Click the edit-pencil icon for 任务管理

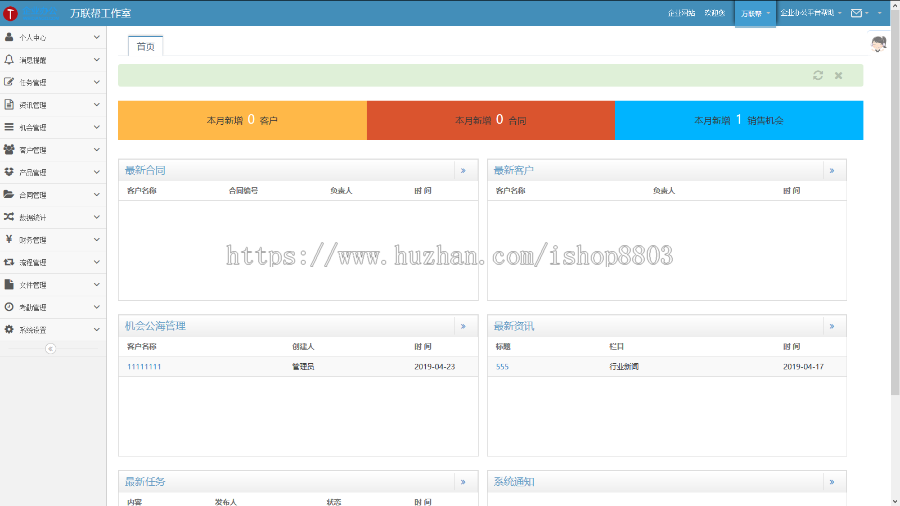(9, 82)
